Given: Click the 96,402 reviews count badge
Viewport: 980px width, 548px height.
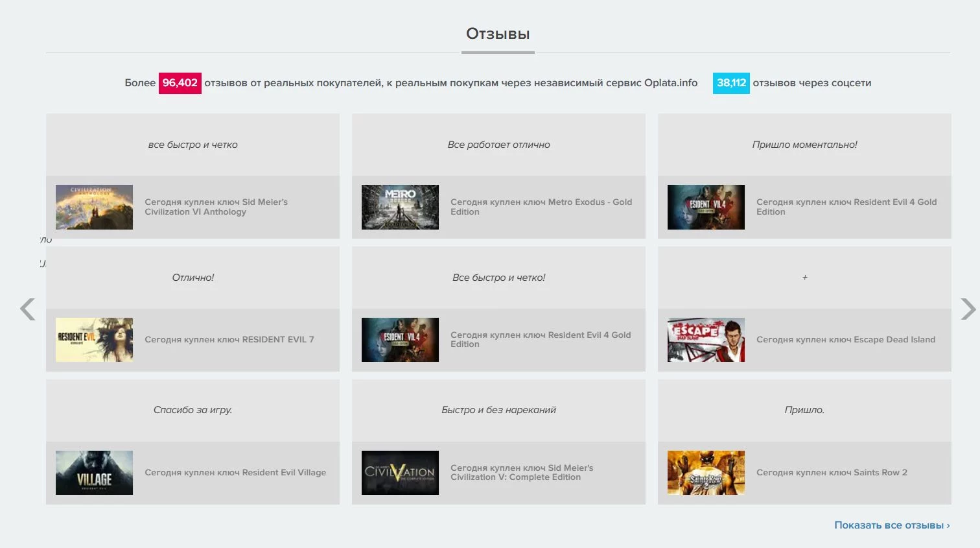Looking at the screenshot, I should point(180,83).
